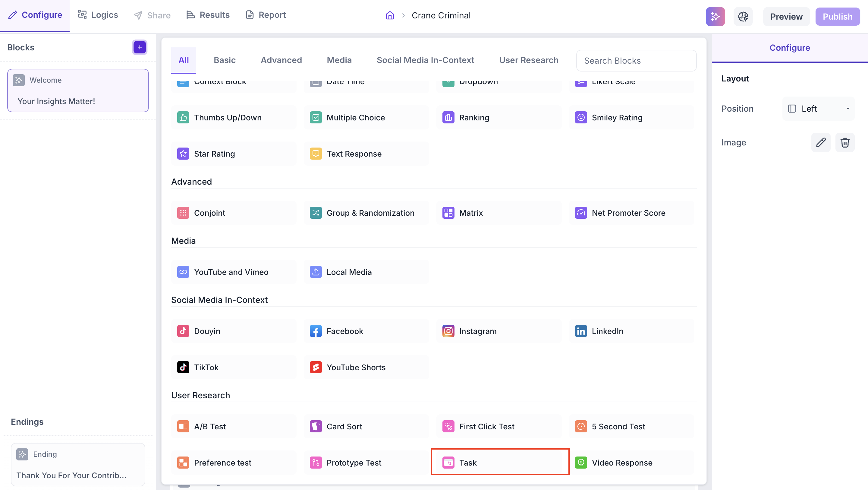Delete the layout image with trash icon
The width and height of the screenshot is (868, 490).
click(x=845, y=142)
